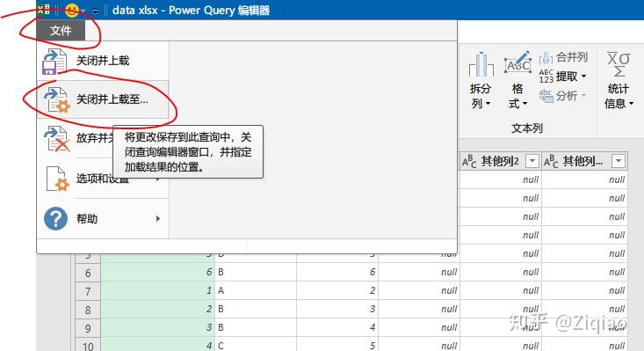The image size is (644, 351).
Task: Select the 其他列2 column header
Action: [500, 161]
